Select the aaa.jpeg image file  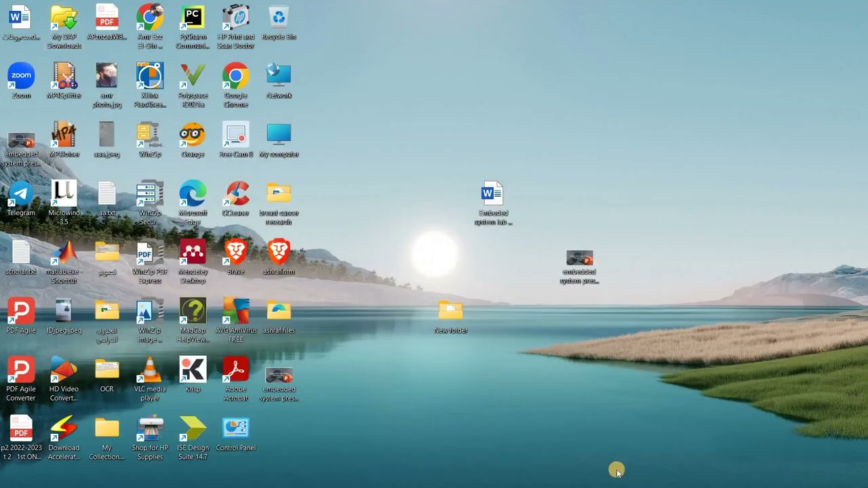(107, 140)
